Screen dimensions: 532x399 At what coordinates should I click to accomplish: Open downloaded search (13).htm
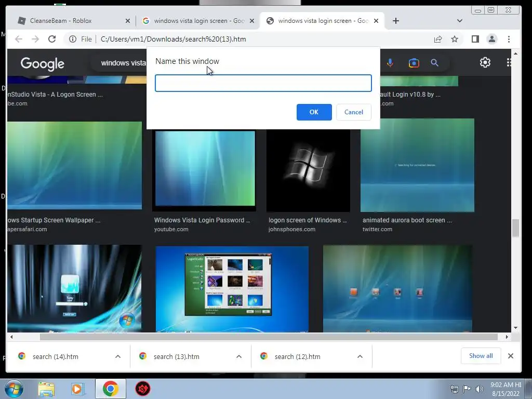coord(177,356)
